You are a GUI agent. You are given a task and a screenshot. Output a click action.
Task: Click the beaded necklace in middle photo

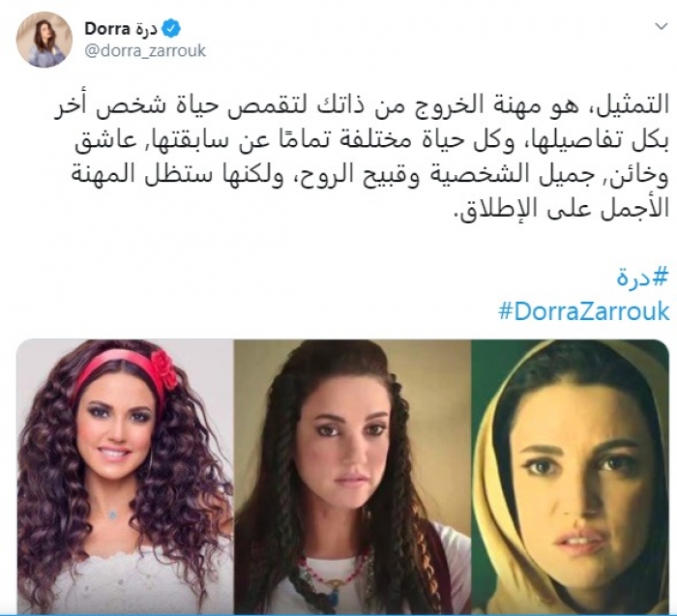click(x=333, y=572)
